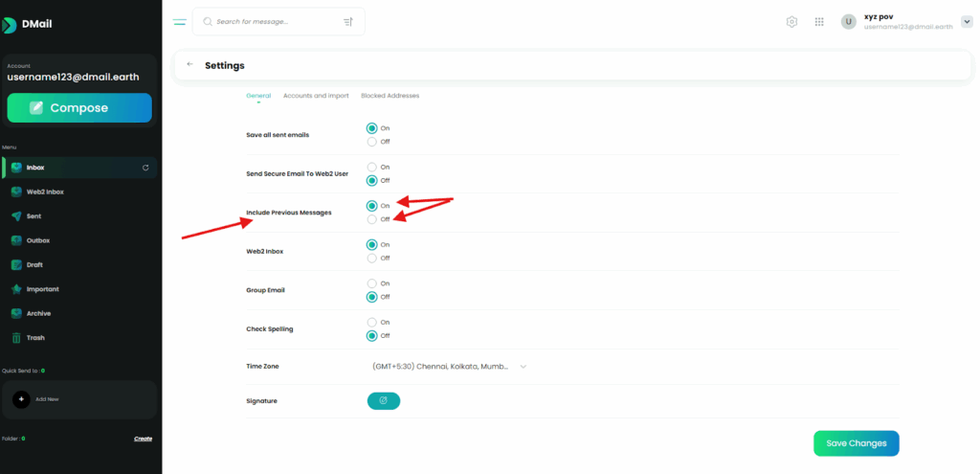Viewport: 980px width, 474px height.
Task: Click the Compose button
Action: point(79,108)
